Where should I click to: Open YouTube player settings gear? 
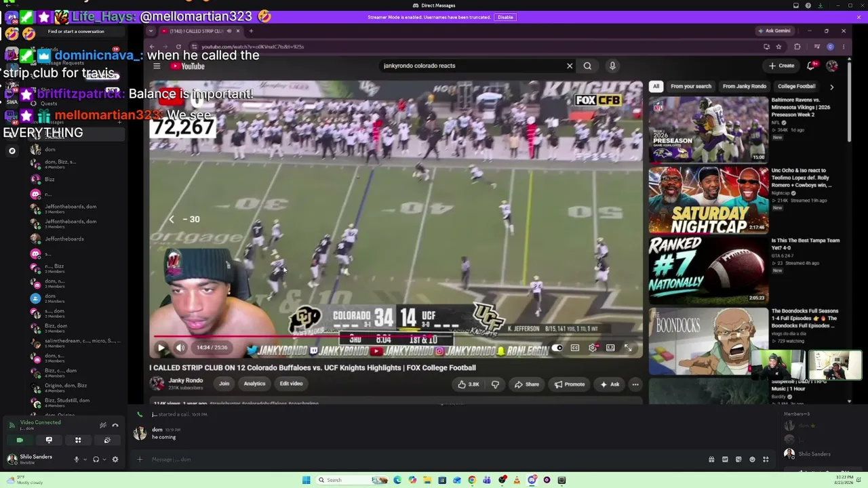[x=593, y=348]
